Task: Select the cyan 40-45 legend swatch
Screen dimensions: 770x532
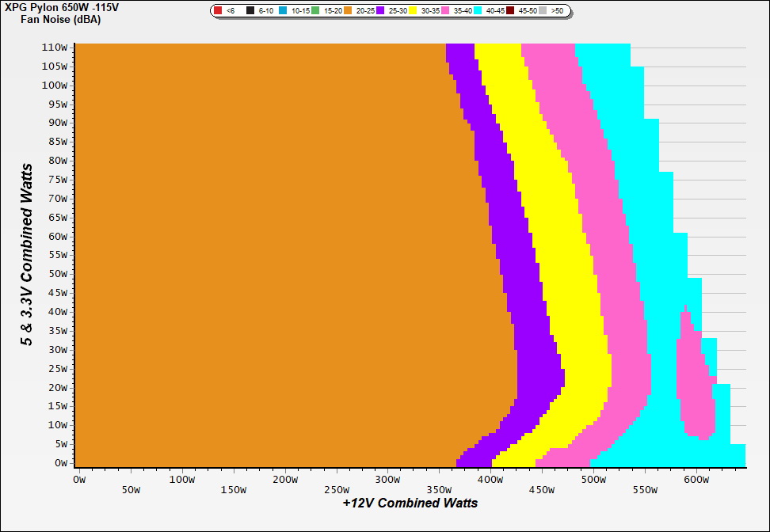Action: tap(478, 11)
